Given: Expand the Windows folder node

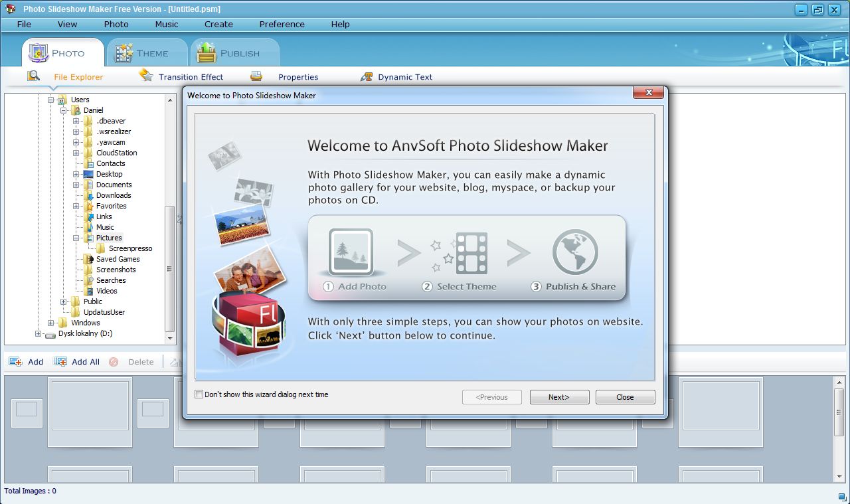Looking at the screenshot, I should point(50,323).
